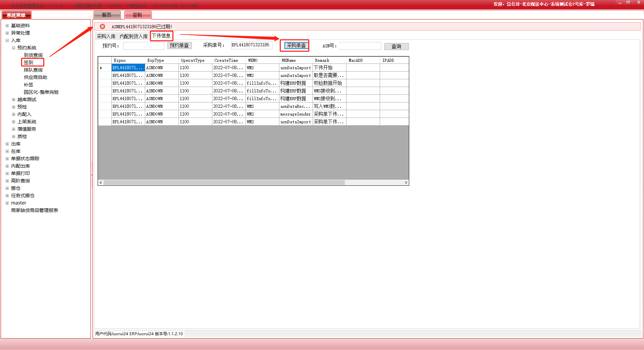Click the row selector arrow in the first grid row

coord(101,68)
